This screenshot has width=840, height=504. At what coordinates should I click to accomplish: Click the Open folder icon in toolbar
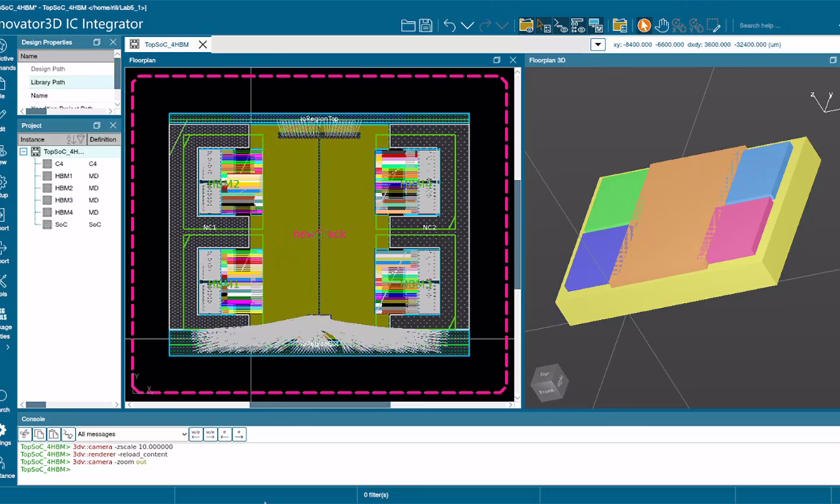coord(408,26)
